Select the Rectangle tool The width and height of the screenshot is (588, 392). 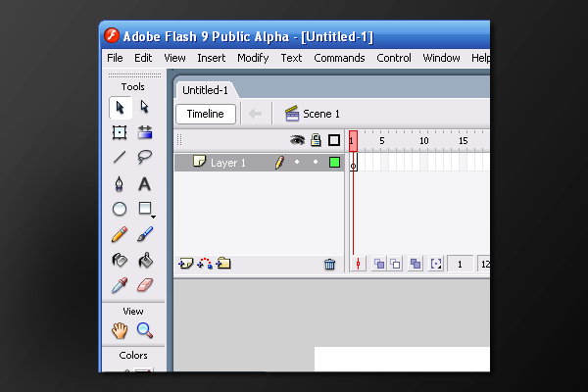145,208
